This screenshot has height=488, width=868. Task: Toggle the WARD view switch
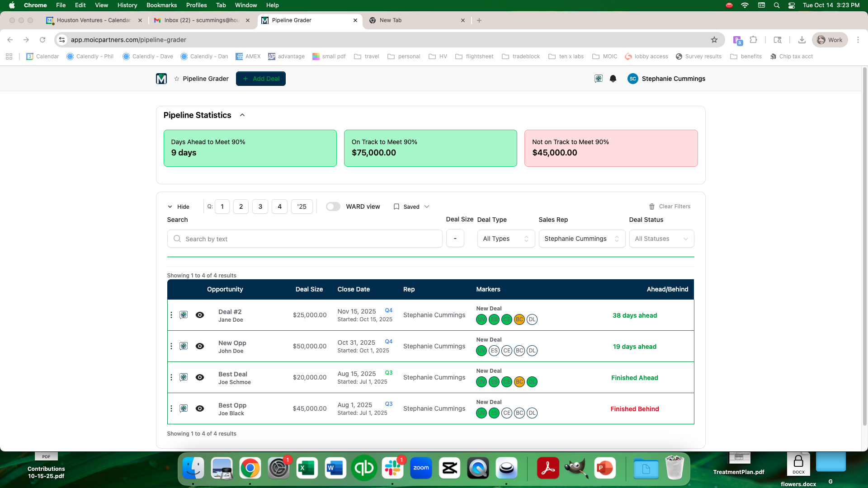click(x=333, y=206)
